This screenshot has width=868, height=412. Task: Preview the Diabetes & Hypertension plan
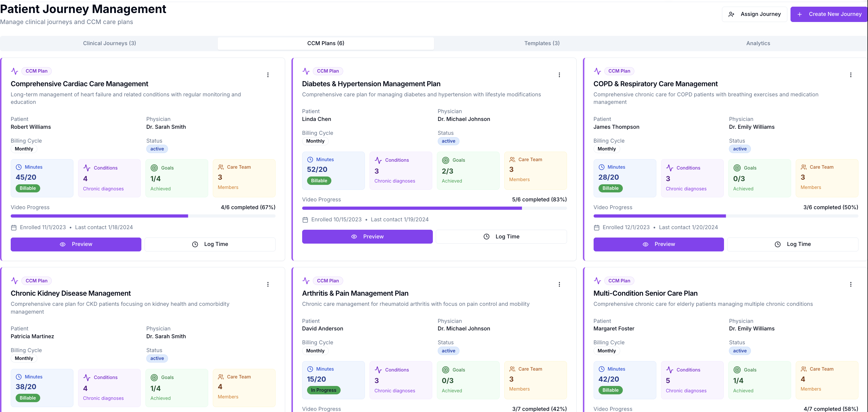point(367,237)
